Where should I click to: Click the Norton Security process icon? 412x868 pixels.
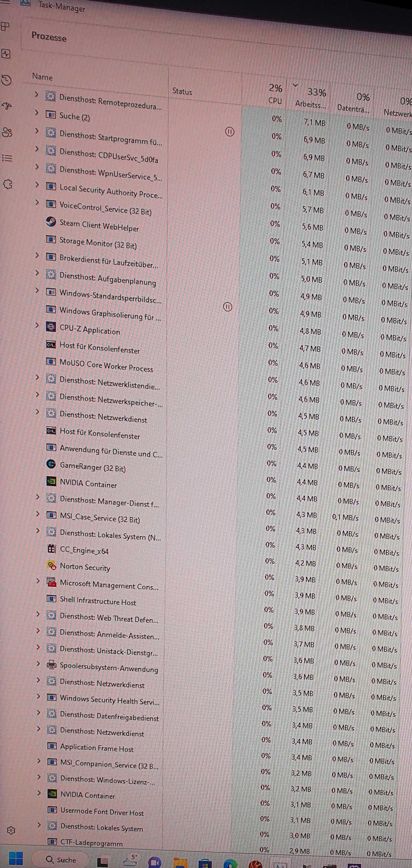[x=52, y=565]
